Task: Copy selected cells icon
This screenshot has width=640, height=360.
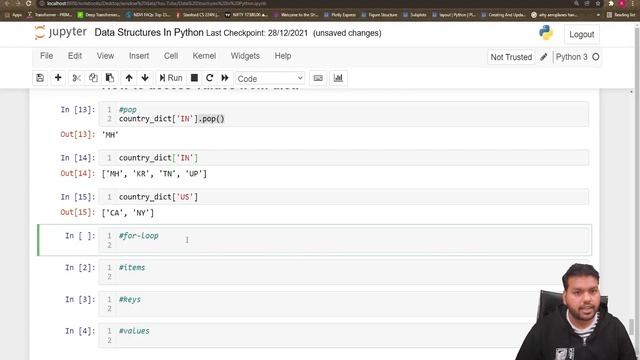Action: 93,78
